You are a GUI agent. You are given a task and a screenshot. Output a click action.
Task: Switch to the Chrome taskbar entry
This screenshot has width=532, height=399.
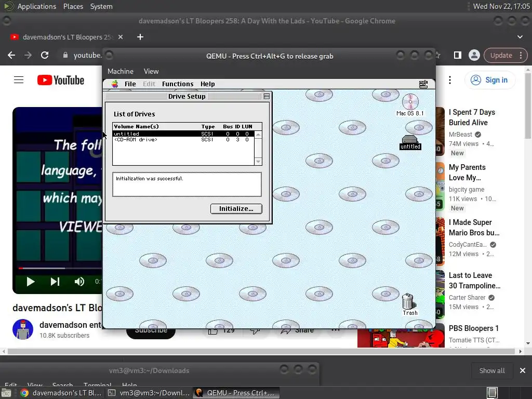click(61, 393)
